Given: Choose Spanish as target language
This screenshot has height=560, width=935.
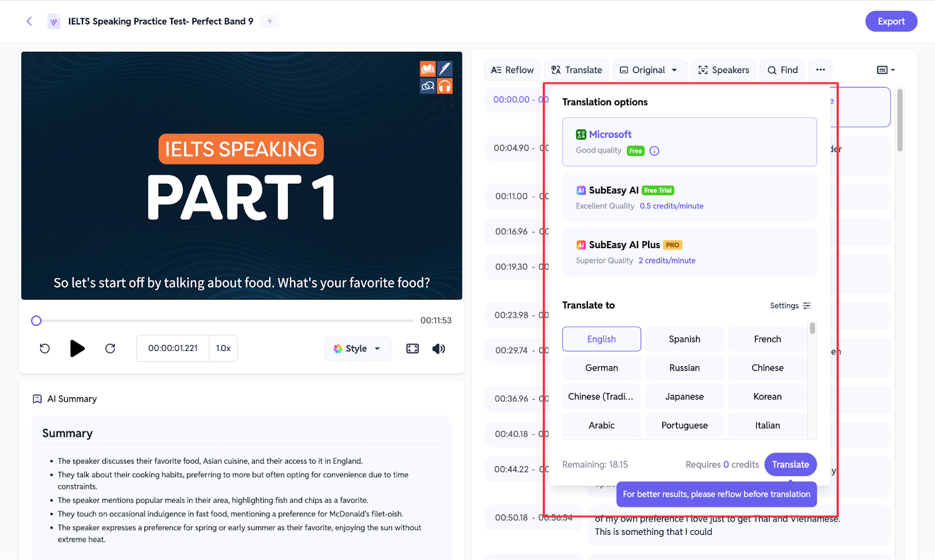Looking at the screenshot, I should 684,339.
